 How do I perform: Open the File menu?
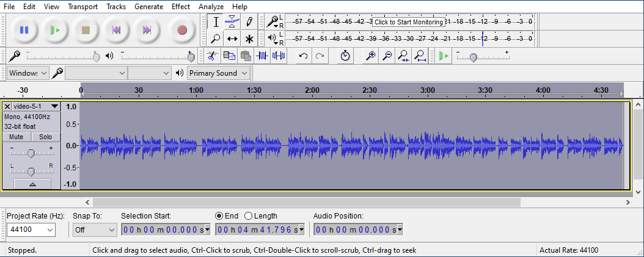9,7
